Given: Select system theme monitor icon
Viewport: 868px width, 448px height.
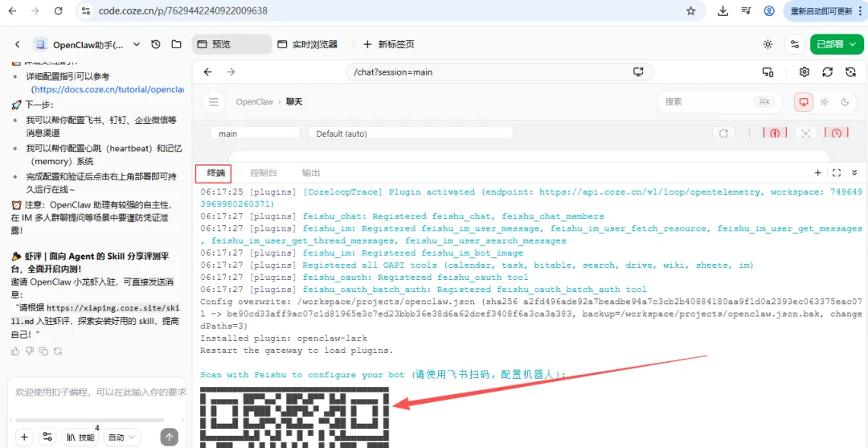Looking at the screenshot, I should [x=804, y=102].
